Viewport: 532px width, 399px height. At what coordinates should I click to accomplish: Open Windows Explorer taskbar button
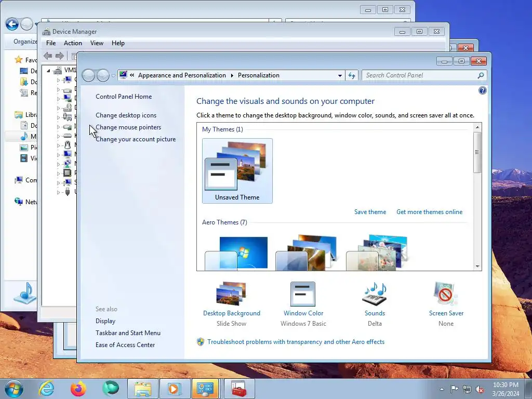coord(143,389)
